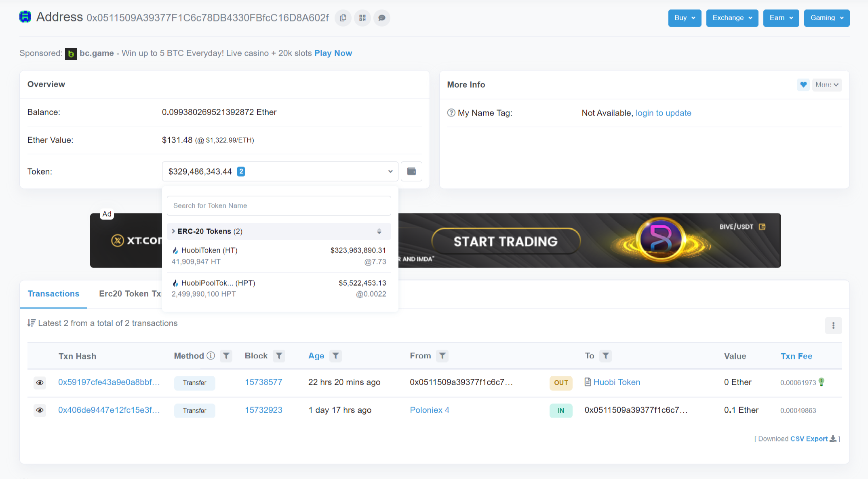Screen dimensions: 868x479
Task: Collapse the token holdings dropdown
Action: (280, 171)
